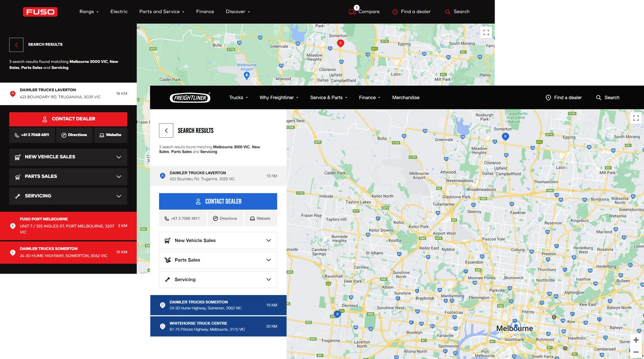Click map marker A near Truganina
Viewport: 644px width, 359px height.
coord(337,314)
